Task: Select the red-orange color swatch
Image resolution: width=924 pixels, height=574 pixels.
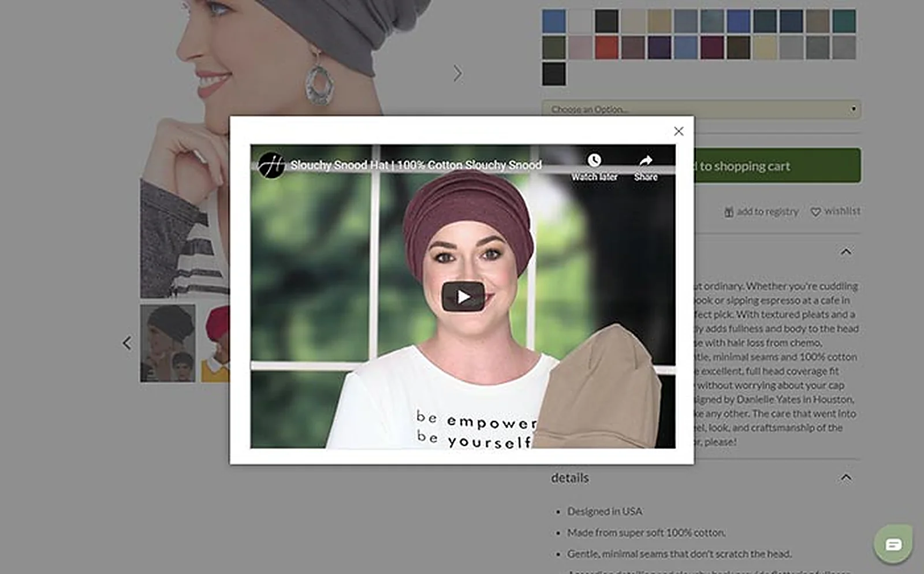Action: [x=607, y=48]
